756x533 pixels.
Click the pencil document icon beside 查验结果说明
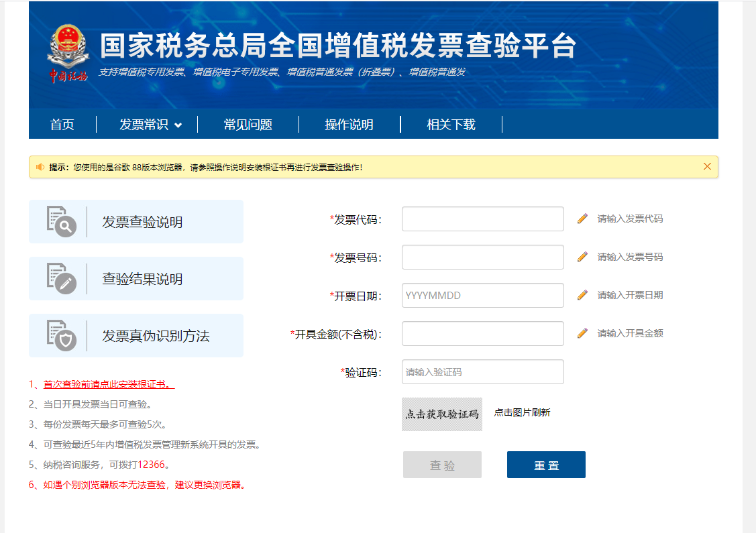click(x=62, y=278)
